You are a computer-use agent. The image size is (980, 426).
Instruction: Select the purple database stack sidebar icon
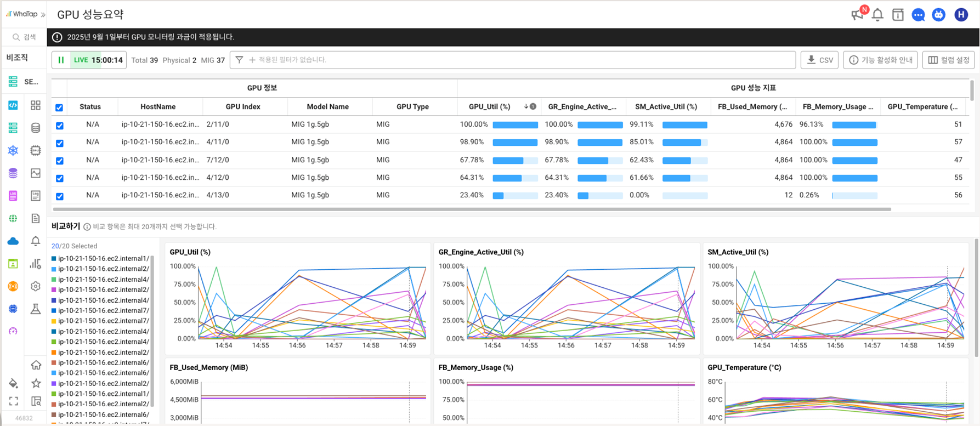13,173
